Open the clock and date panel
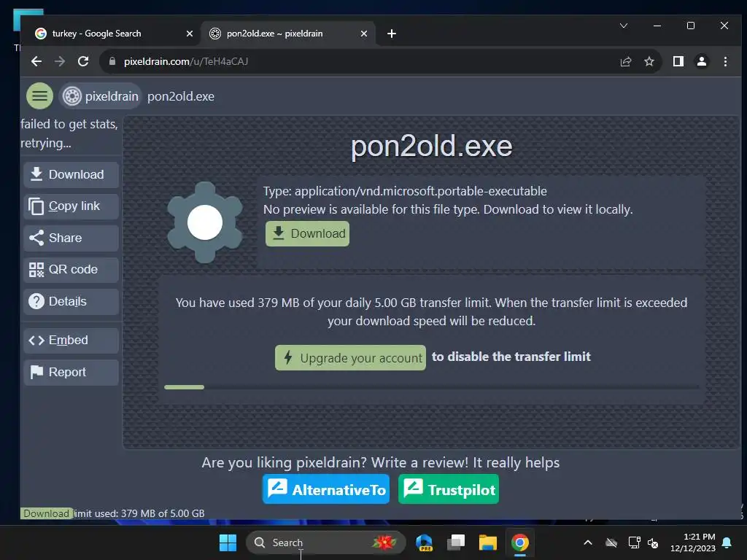 point(693,542)
